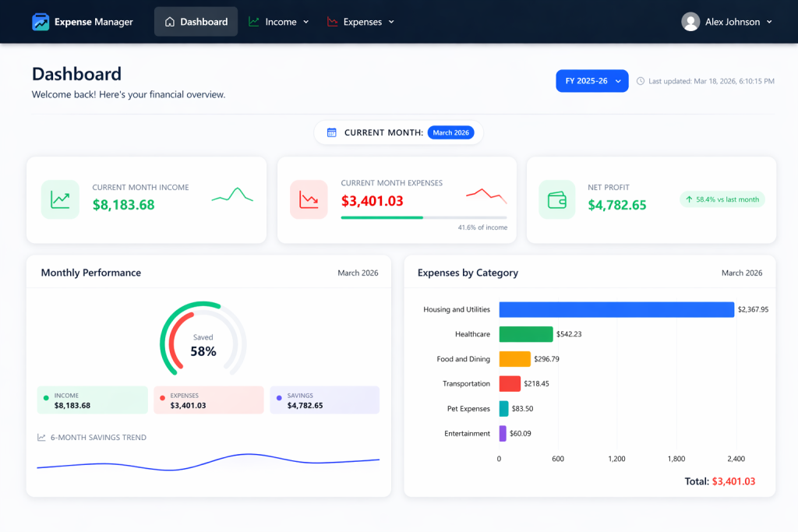The image size is (798, 532).
Task: Click the Savings $4,782.65 legend box
Action: pyautogui.click(x=325, y=400)
